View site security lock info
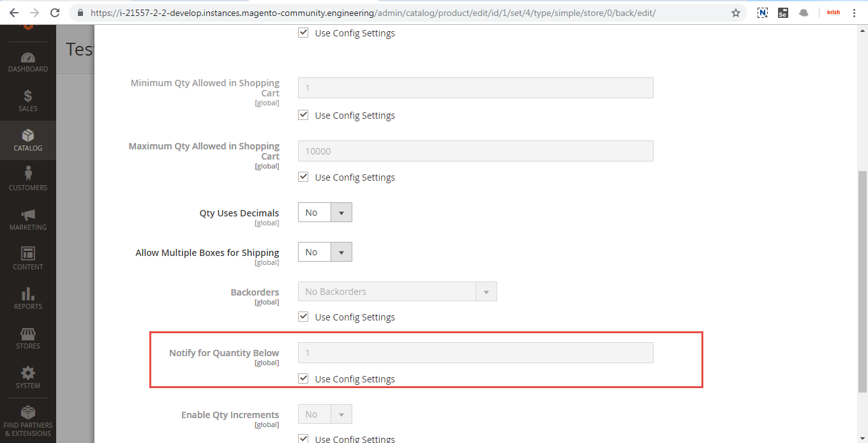Viewport: 868px width, 443px height. pos(80,13)
